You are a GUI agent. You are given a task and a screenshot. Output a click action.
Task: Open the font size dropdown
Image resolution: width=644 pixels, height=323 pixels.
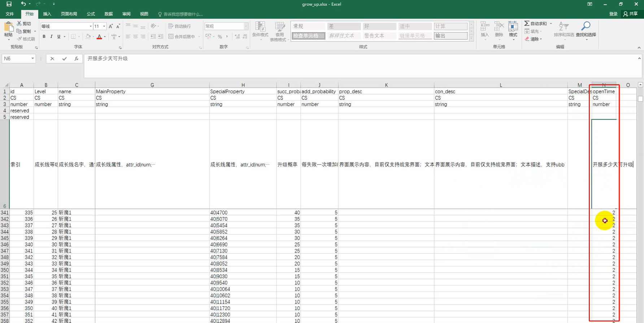tap(104, 26)
